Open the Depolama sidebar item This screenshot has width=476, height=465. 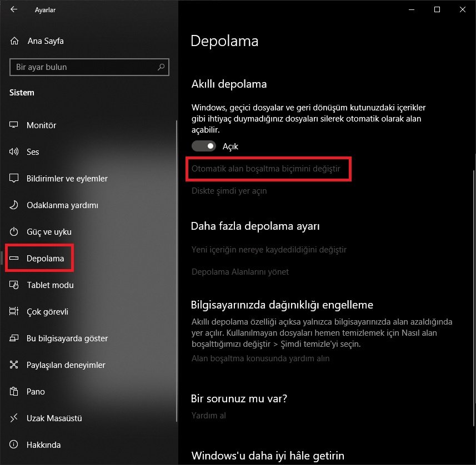tap(44, 259)
